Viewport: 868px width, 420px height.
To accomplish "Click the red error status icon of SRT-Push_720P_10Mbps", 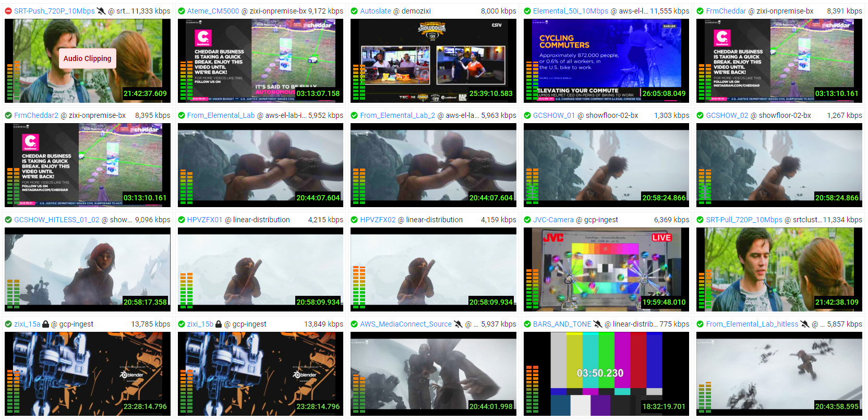I will point(8,11).
